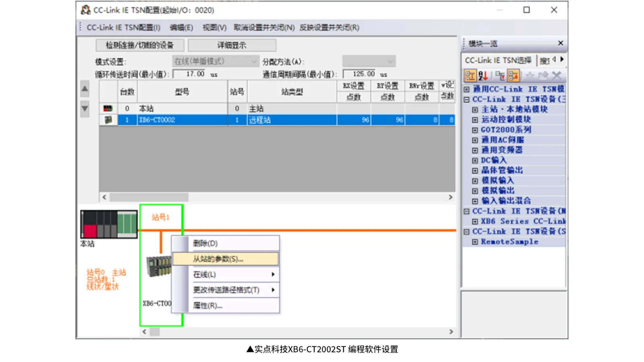Click the add-to-favorites star icon
The width and height of the screenshot is (644, 362).
(530, 76)
